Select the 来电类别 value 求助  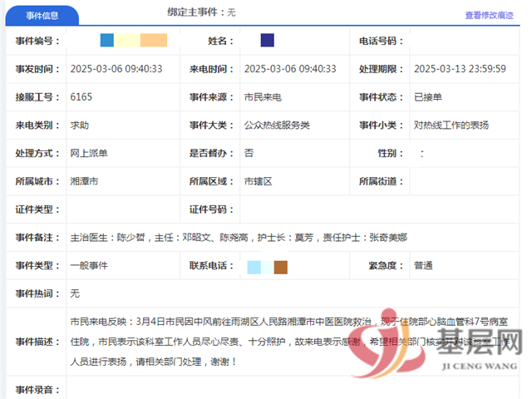[x=80, y=126]
